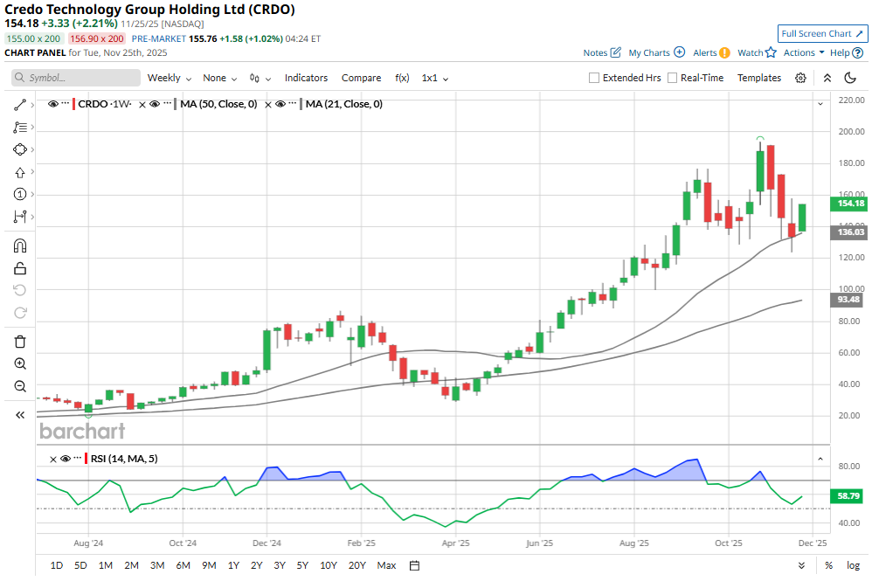Screen dimensions: 872x588
Task: Enable the Extended Hrs checkbox
Action: [x=595, y=78]
